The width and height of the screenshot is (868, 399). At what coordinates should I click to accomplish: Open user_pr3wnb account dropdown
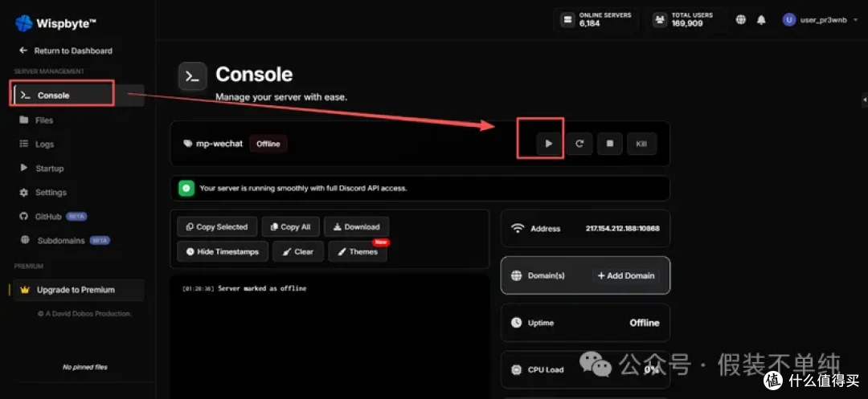[x=821, y=20]
